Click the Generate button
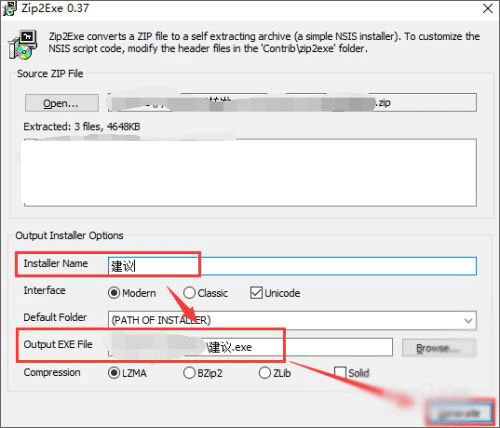The height and width of the screenshot is (428, 500). pos(459,413)
